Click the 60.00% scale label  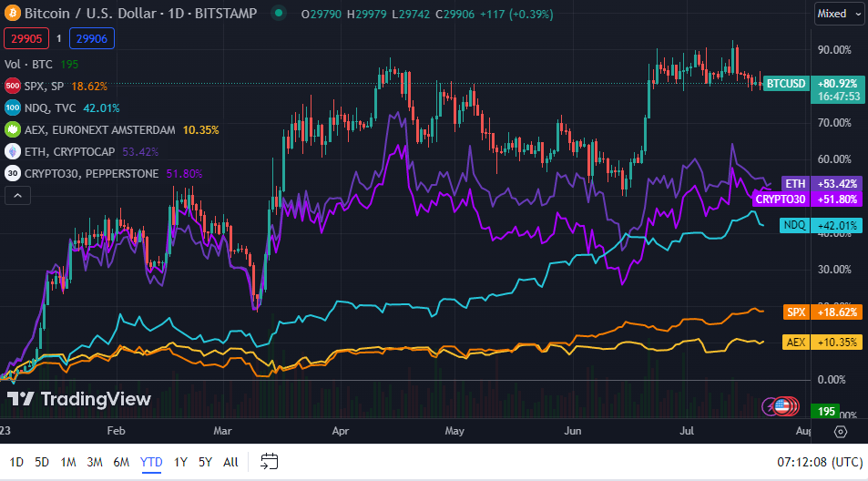[834, 159]
